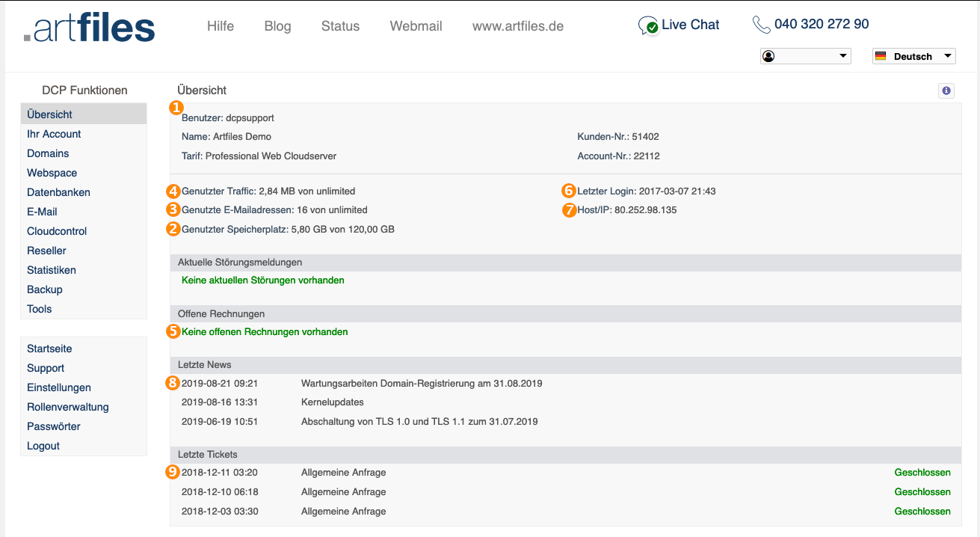The image size is (980, 537).
Task: Click Geschlossen status of 2018-12-03 ticket
Action: 922,512
